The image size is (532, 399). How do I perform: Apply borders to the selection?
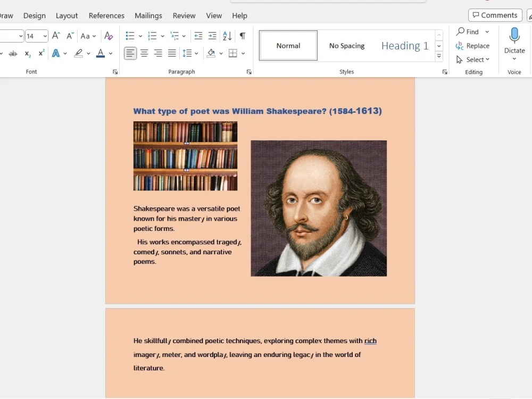coord(233,53)
